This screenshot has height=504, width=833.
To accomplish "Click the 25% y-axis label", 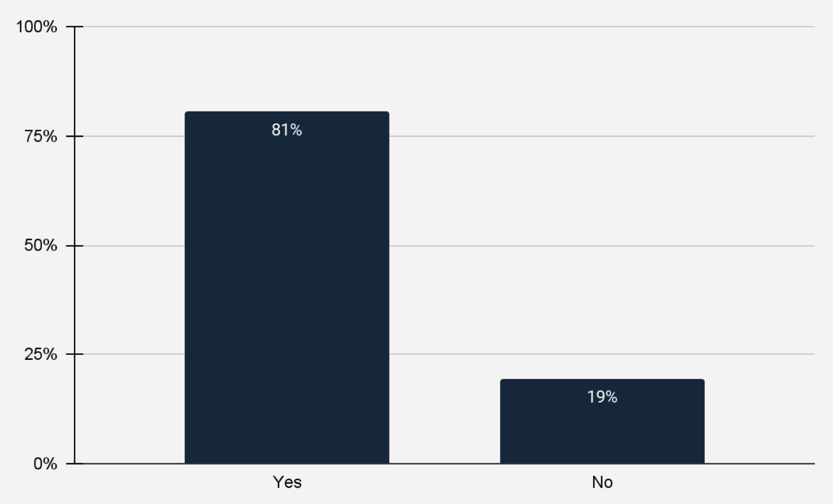I will tap(40, 354).
